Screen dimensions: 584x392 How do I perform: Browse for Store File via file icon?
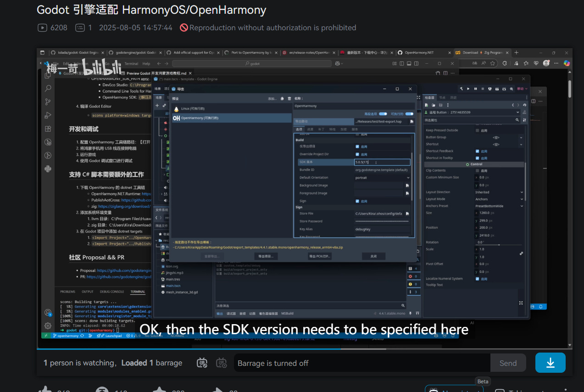tap(407, 214)
